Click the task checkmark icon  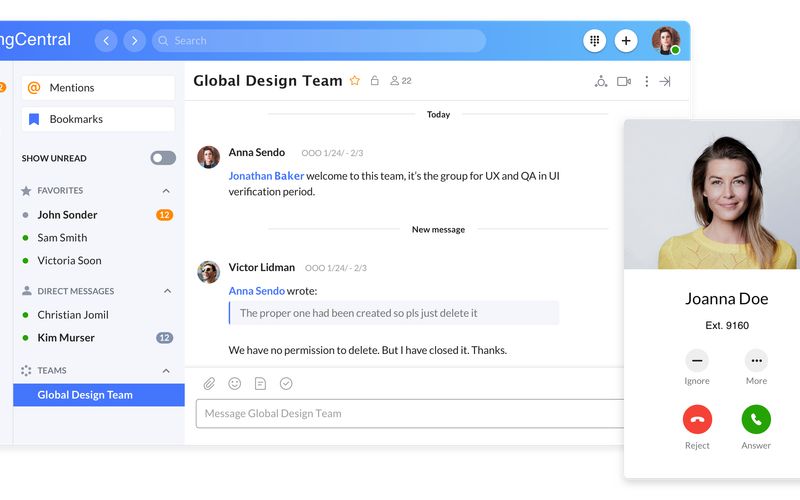click(286, 383)
